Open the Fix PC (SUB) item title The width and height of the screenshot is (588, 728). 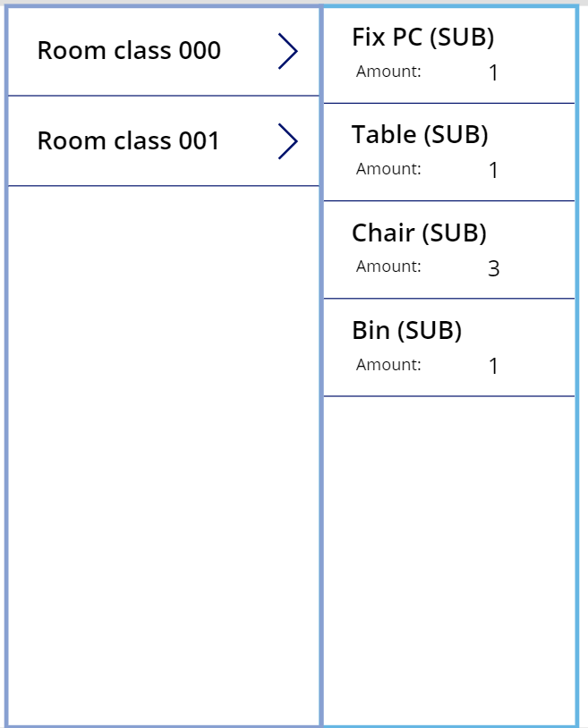(422, 37)
